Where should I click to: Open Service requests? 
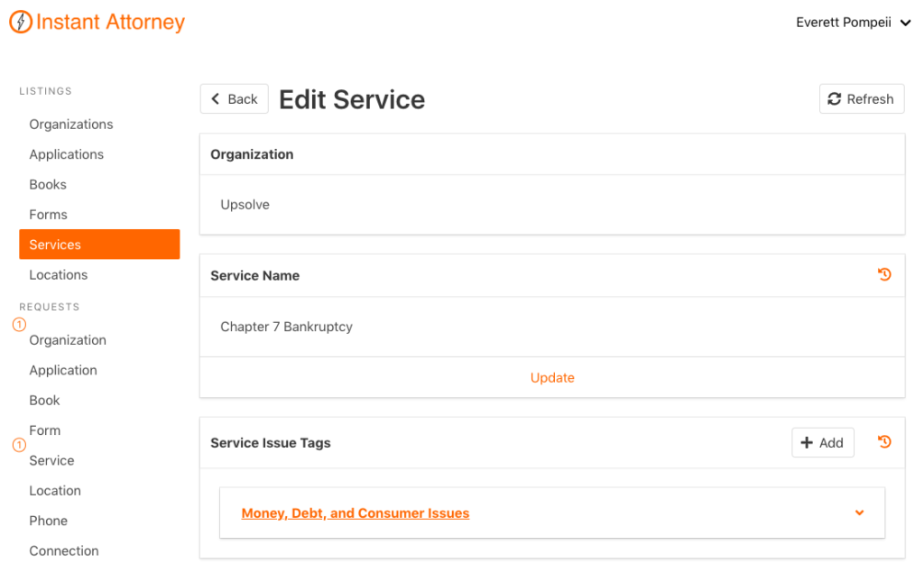click(x=51, y=460)
